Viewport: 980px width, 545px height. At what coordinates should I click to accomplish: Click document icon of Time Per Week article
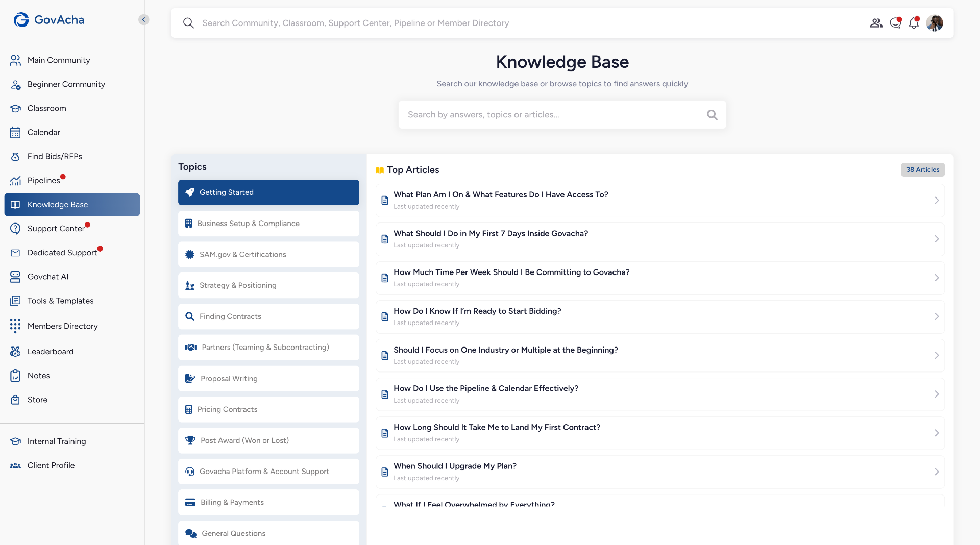pos(385,278)
